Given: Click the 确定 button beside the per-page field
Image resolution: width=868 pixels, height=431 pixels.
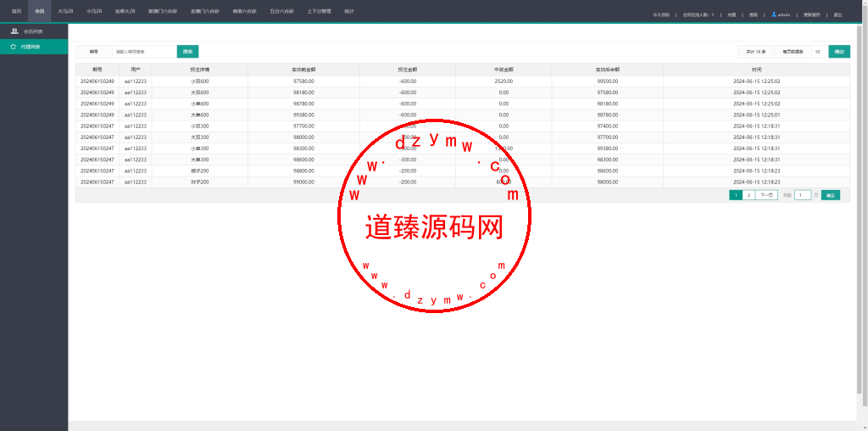Looking at the screenshot, I should point(839,52).
